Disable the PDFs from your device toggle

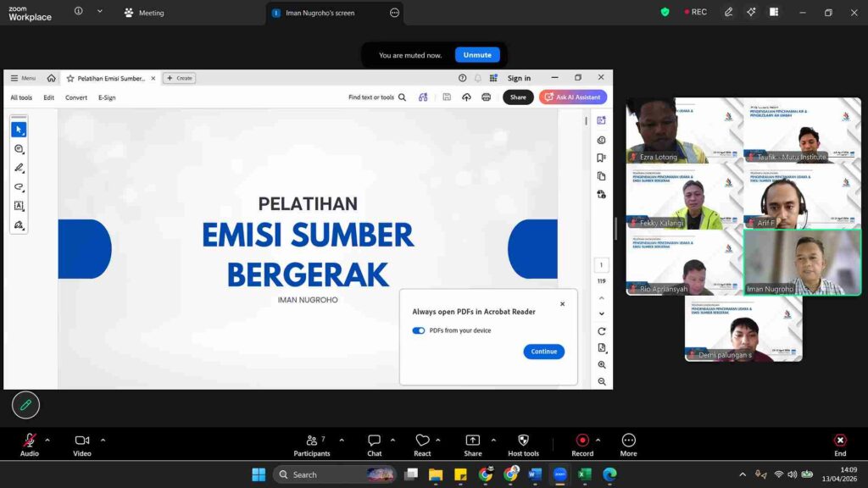(x=419, y=330)
